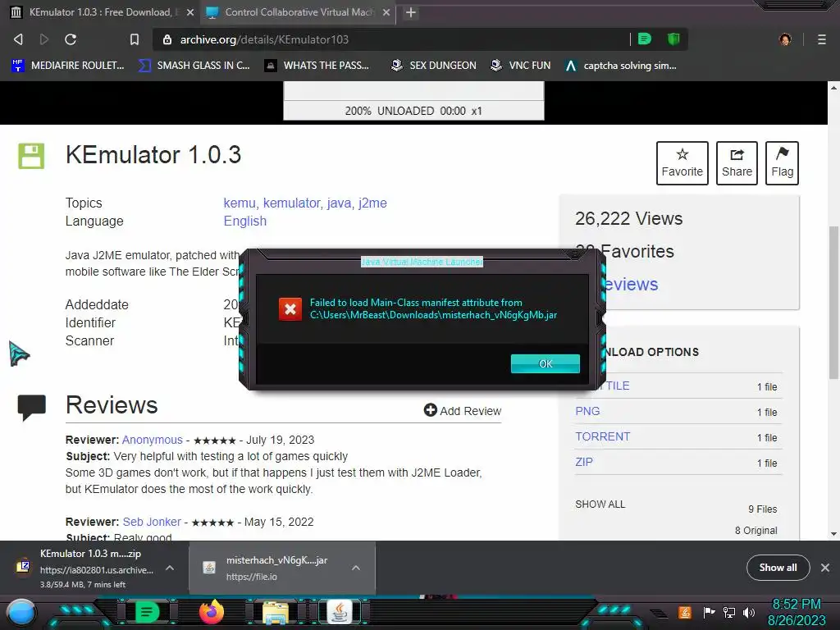Close the Control Collaborative Virtual Machine tab

[386, 12]
